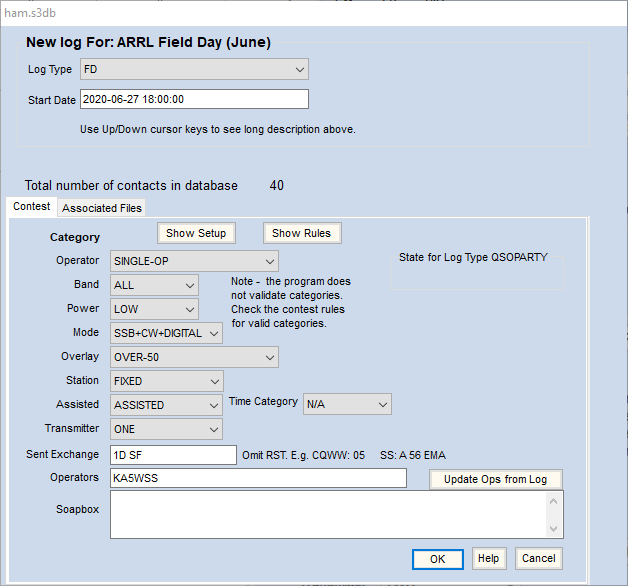Click the Help button
Viewport: 628px width, 586px height.
coord(489,558)
